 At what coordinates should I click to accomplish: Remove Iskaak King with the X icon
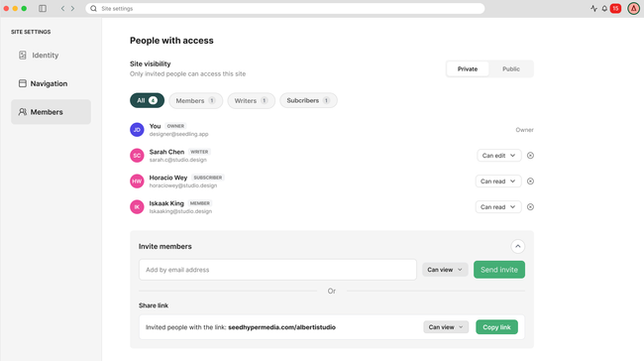pos(530,207)
